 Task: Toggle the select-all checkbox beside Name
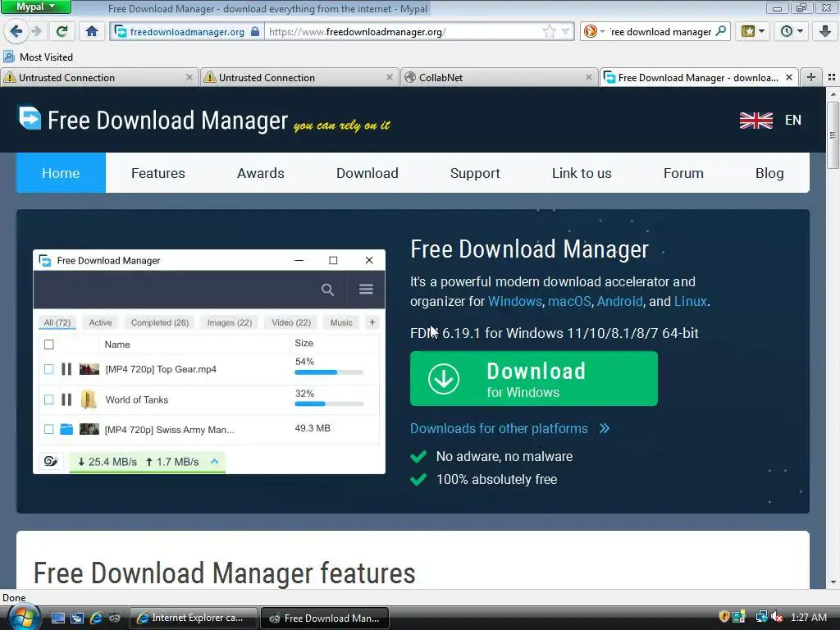tap(48, 345)
